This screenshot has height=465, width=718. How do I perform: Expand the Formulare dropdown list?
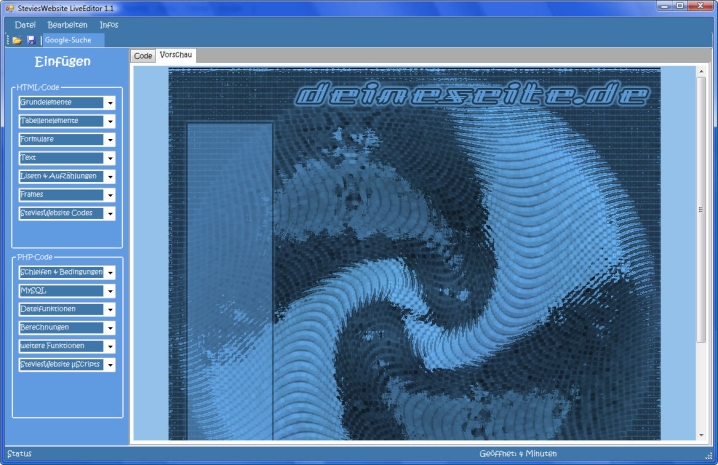coord(110,140)
